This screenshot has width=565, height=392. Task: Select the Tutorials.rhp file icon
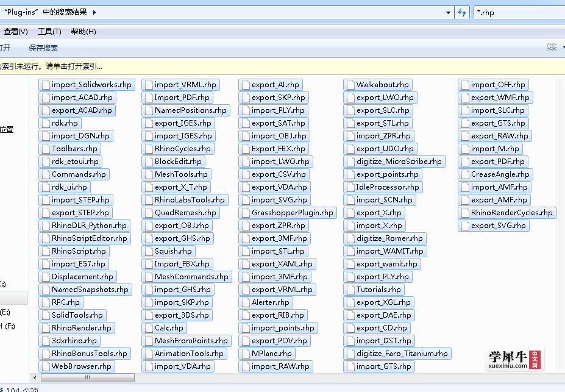350,290
